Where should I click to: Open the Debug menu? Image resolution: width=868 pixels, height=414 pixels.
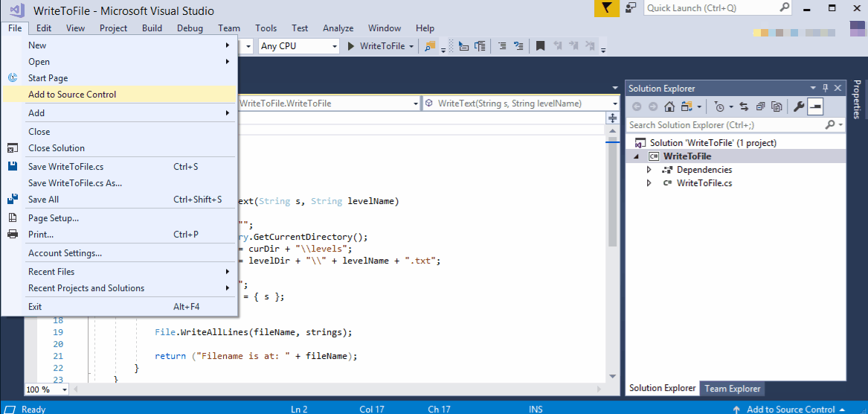point(190,28)
